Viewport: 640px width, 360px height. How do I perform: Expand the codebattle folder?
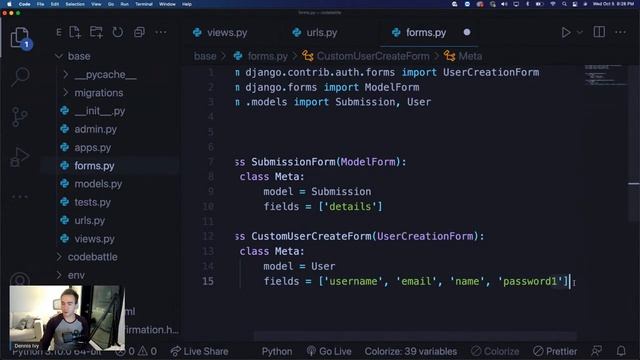coord(92,257)
